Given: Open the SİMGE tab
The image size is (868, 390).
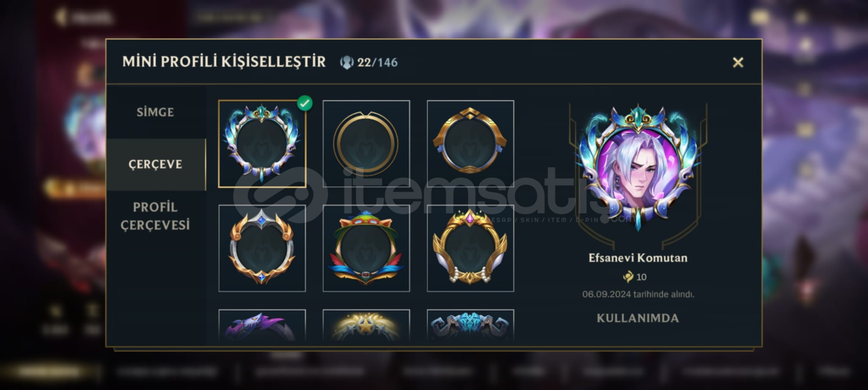Looking at the screenshot, I should click(156, 112).
